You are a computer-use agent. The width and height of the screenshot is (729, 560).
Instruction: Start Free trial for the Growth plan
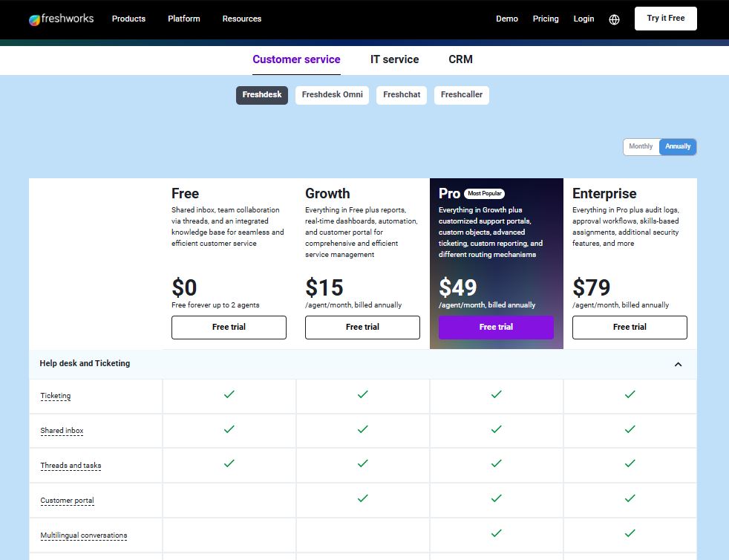click(362, 328)
